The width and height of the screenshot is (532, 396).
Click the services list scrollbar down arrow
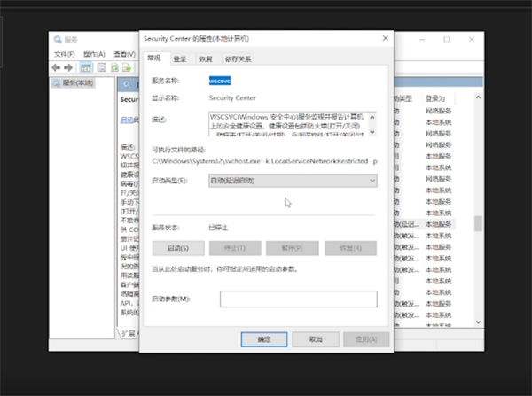(x=478, y=322)
